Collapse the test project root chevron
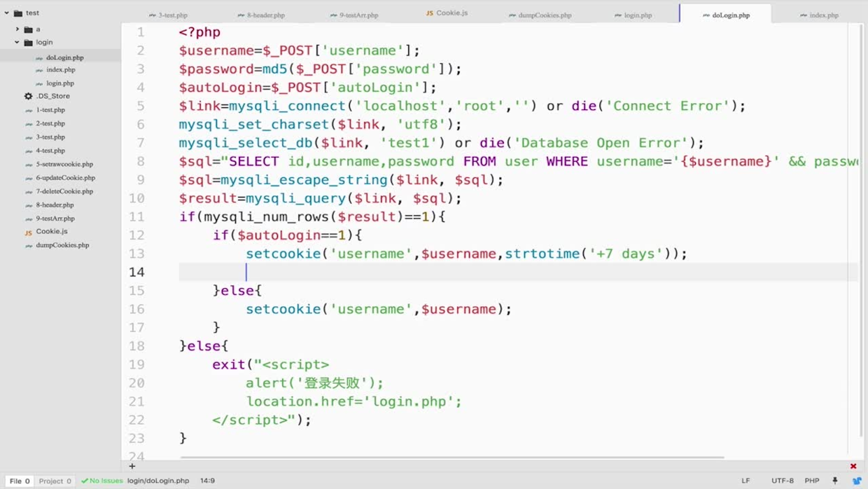868x489 pixels. pyautogui.click(x=7, y=13)
